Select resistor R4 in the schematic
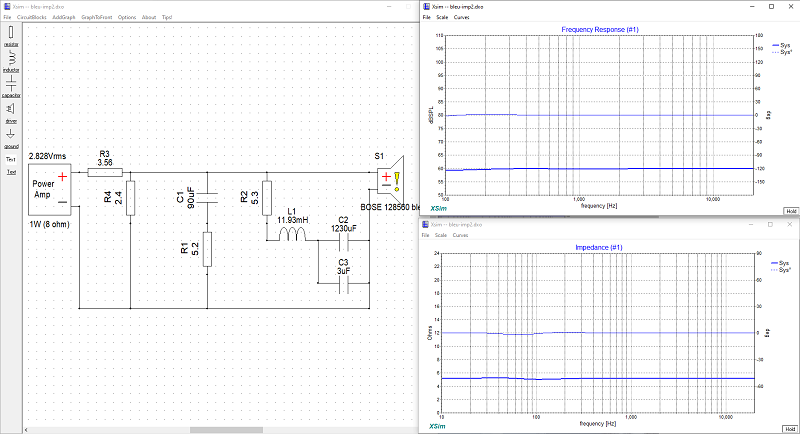This screenshot has height=434, width=800. [x=131, y=198]
